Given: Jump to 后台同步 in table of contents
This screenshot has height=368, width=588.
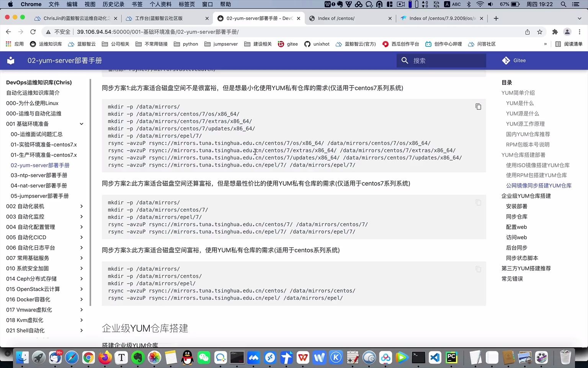Looking at the screenshot, I should [517, 248].
